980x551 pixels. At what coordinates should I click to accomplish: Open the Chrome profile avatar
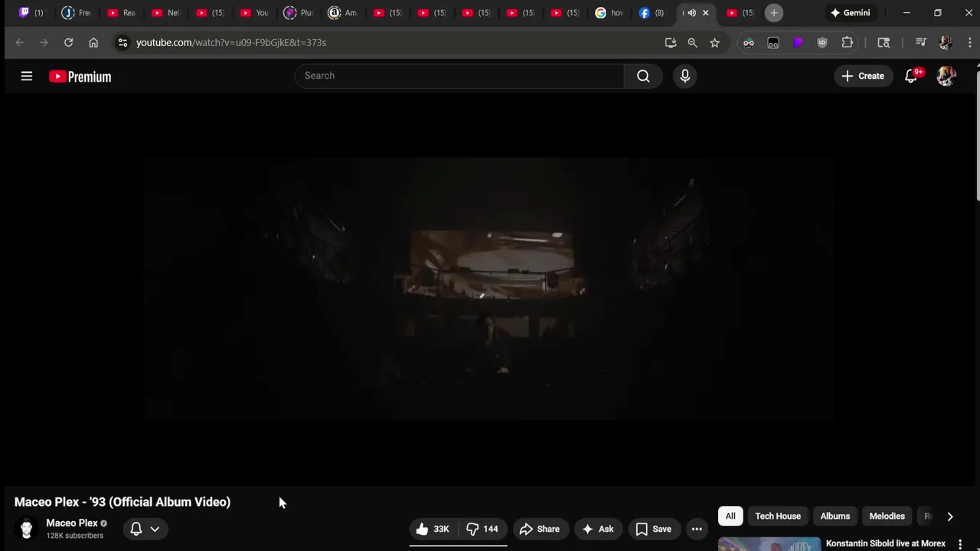[946, 43]
